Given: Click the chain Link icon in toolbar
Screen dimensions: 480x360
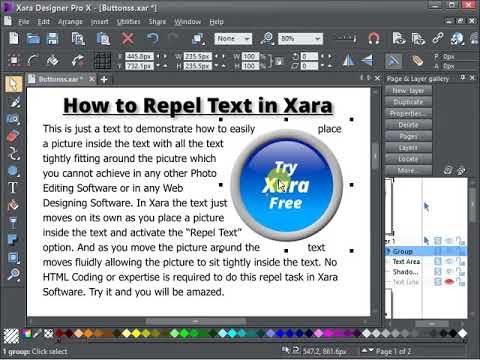Looking at the screenshot, I should pyautogui.click(x=438, y=38).
